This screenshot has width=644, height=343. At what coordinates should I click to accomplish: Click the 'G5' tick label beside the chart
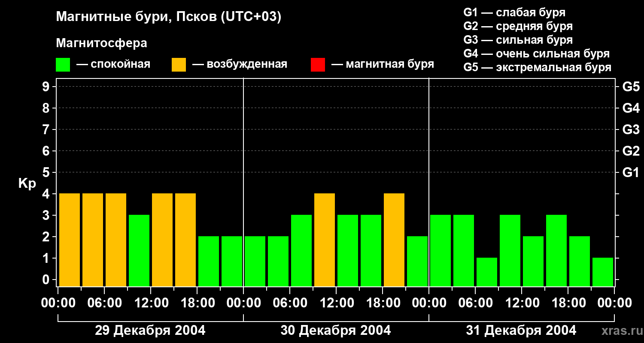(x=631, y=87)
